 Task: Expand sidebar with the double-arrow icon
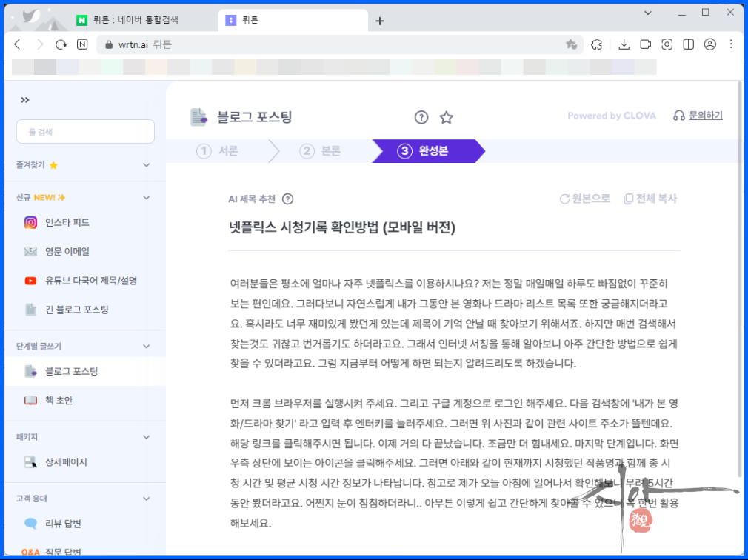click(24, 100)
